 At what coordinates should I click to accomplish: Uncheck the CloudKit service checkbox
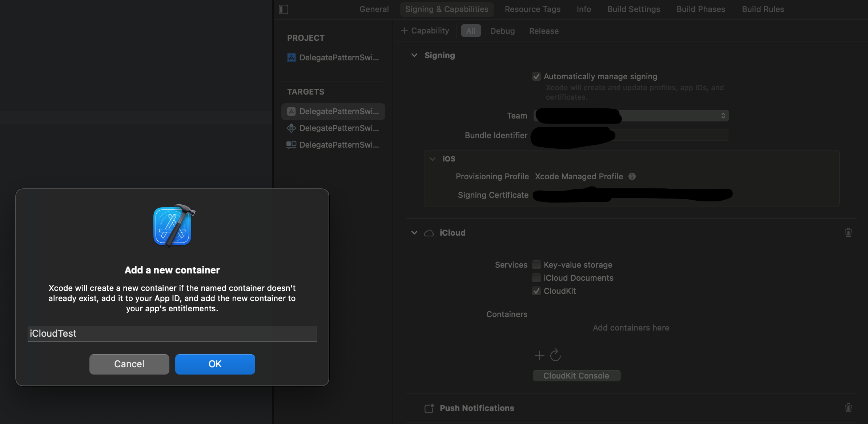537,291
